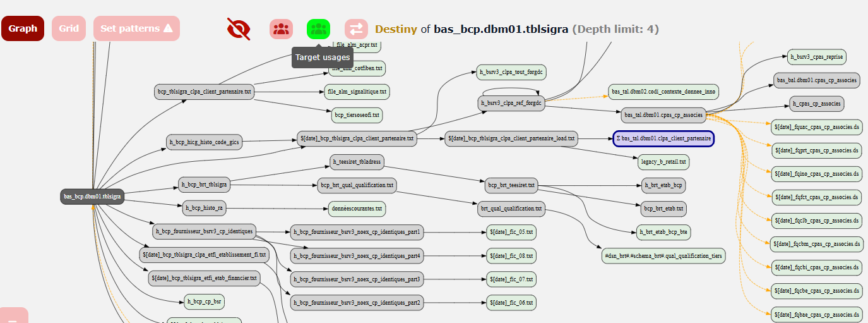The width and height of the screenshot is (868, 323).
Task: Select $[date]_fqbae_cpas_cp_associes.ds node
Action: [x=817, y=314]
